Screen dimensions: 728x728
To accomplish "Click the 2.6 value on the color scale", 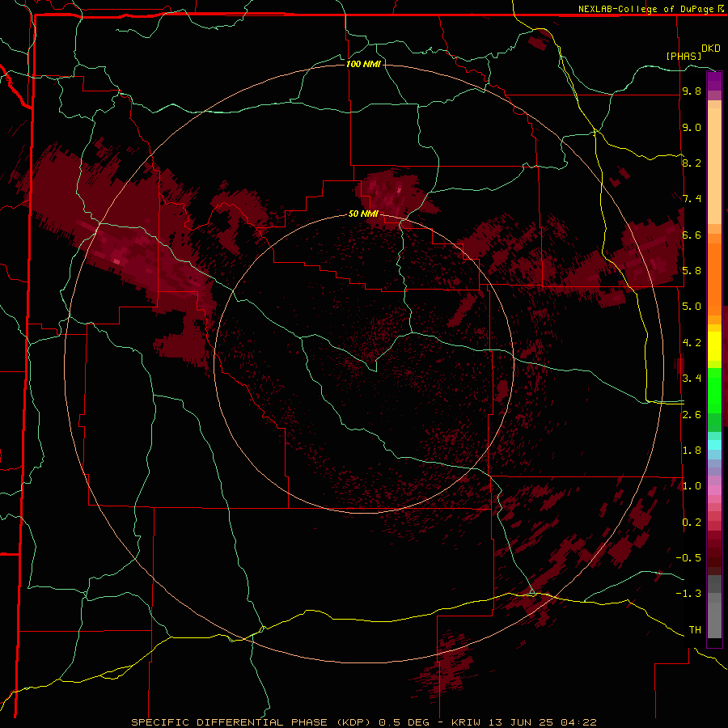I will [692, 415].
